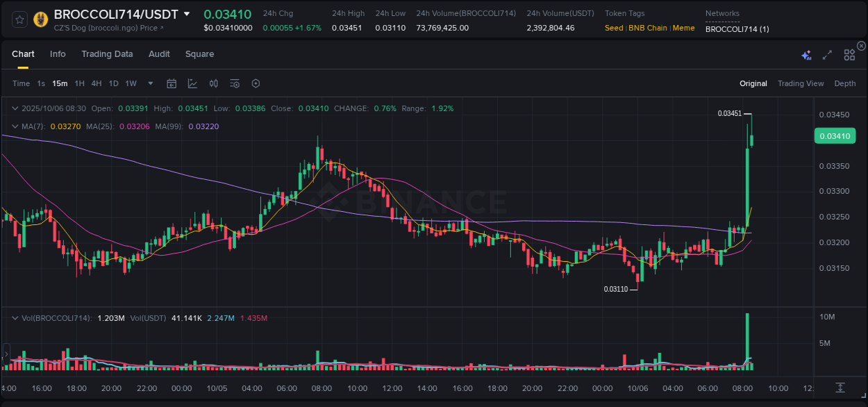Viewport: 868px width, 407px height.
Task: Switch to the Trading Data tab
Action: click(107, 53)
